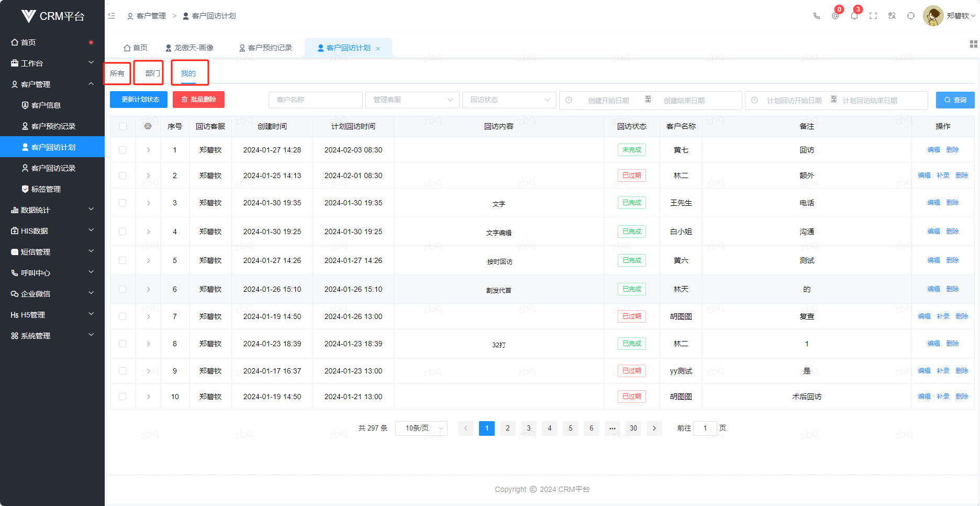Open the @ mentions icon with badge 0
This screenshot has height=506, width=980.
tap(836, 16)
